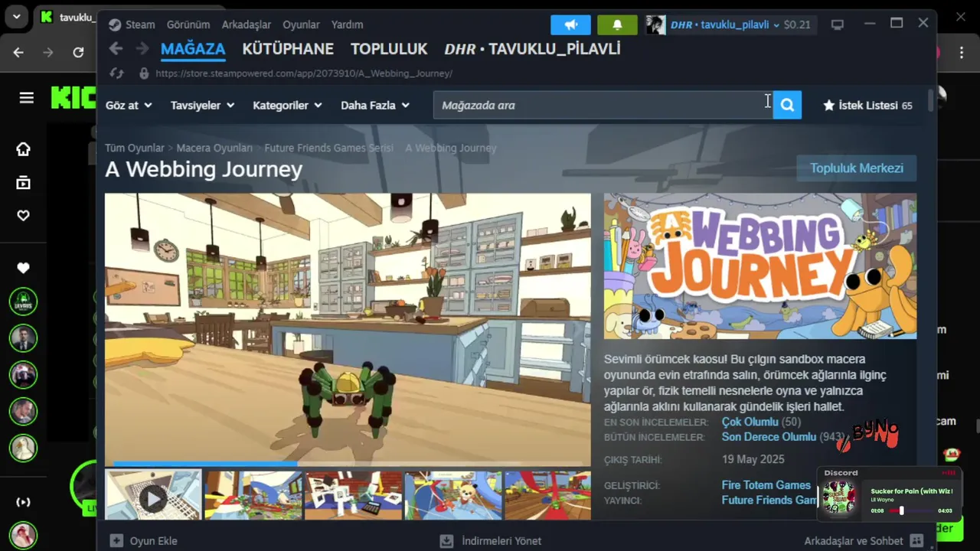Switch to the TOPLULUK tab

[389, 49]
